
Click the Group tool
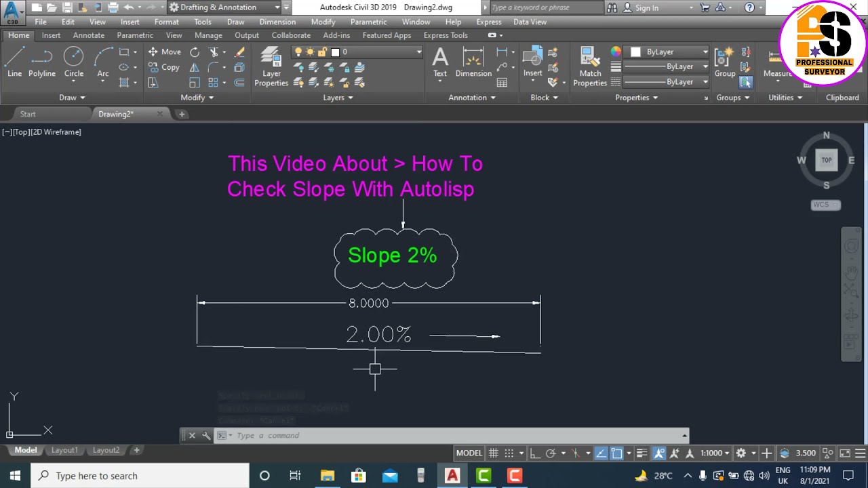724,63
